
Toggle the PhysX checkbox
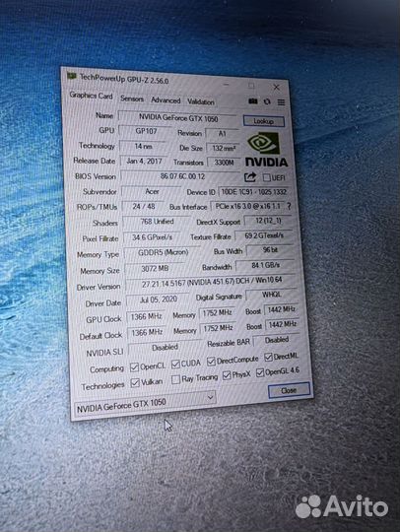(x=227, y=375)
